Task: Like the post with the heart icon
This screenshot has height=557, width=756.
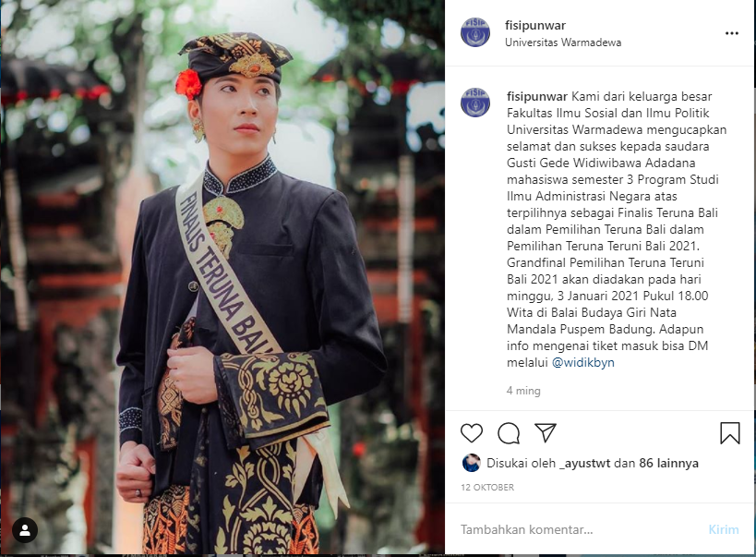Action: [x=472, y=432]
